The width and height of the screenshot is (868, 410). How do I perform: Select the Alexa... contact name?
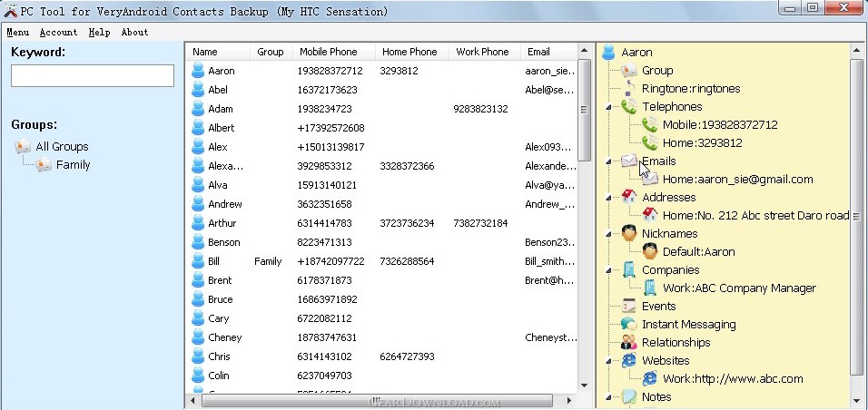tap(226, 166)
